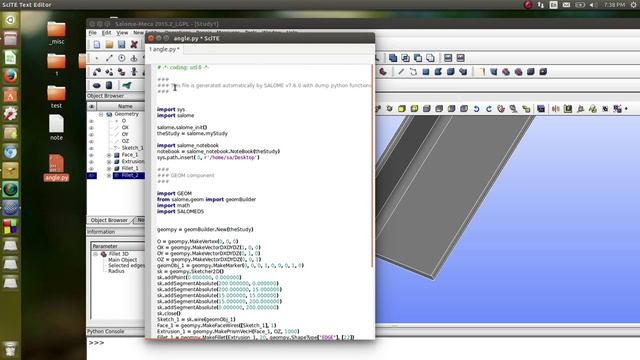Click the Build edge tool icon
The width and height of the screenshot is (640, 360).
401,72
